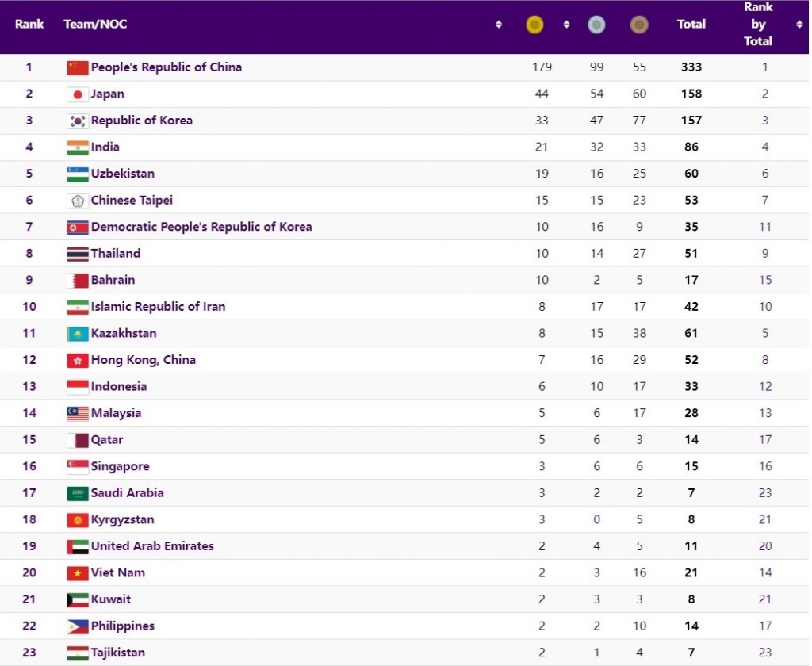The width and height of the screenshot is (812, 666).
Task: Click the Philippines flag icon
Action: 77,626
